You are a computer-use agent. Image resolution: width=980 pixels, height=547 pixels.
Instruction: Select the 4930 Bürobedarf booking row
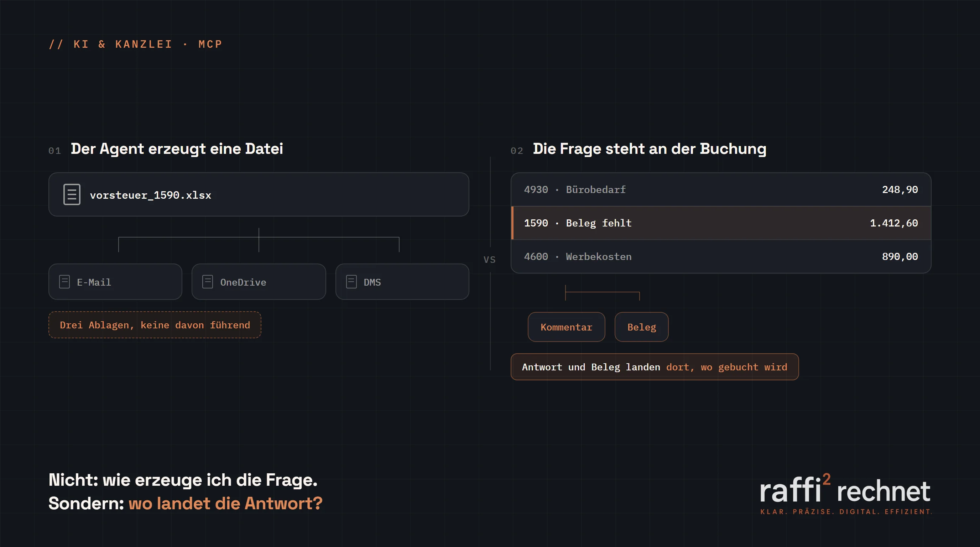(721, 189)
